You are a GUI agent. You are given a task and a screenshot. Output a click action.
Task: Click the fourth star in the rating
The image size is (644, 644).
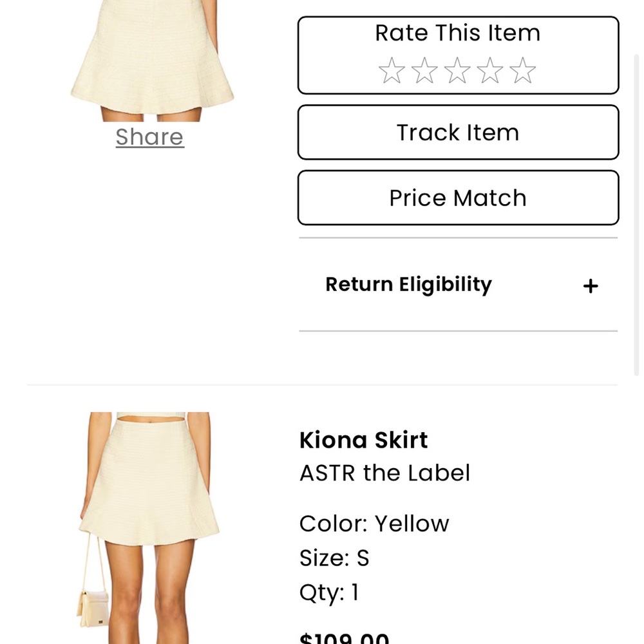point(491,70)
